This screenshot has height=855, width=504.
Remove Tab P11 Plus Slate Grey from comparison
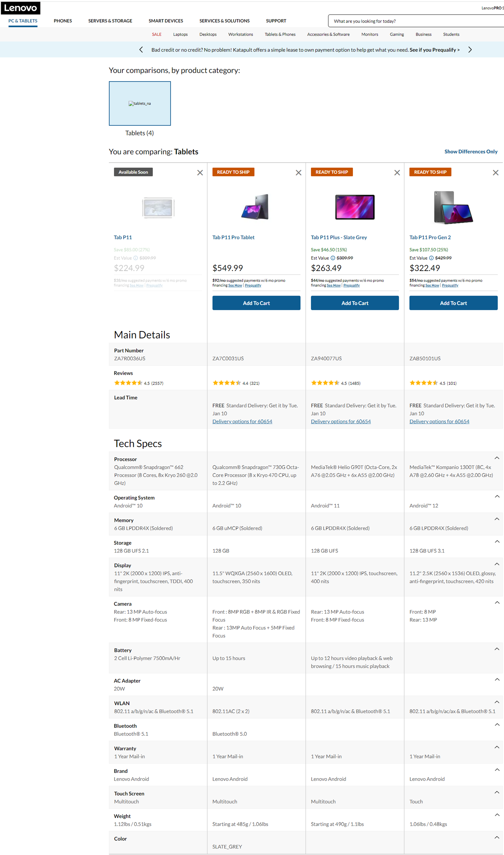397,173
